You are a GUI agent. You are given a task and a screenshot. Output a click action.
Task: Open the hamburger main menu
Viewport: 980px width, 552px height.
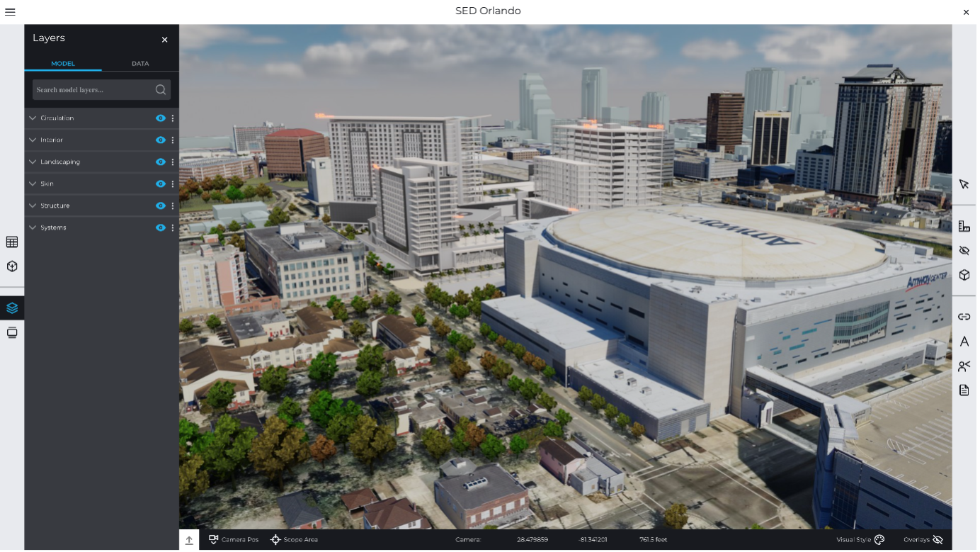(x=10, y=12)
